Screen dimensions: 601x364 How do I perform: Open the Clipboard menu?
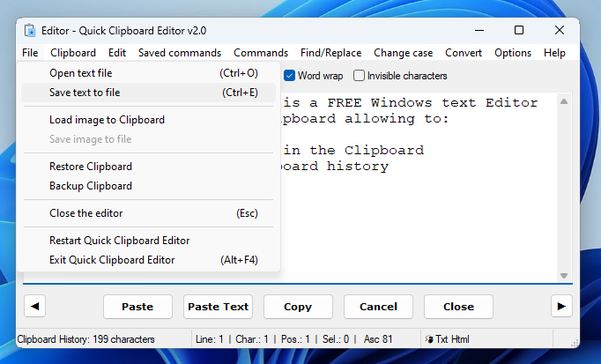[x=73, y=53]
